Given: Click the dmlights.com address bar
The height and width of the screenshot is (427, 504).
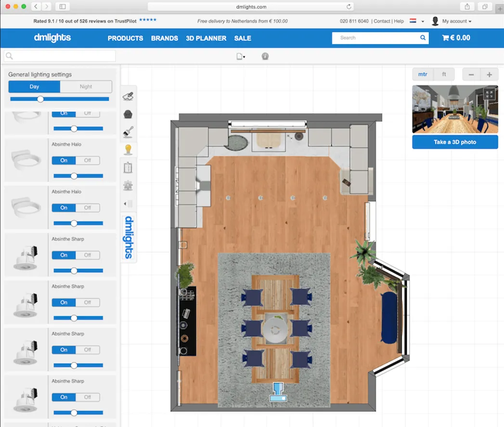Looking at the screenshot, I should coord(251,7).
